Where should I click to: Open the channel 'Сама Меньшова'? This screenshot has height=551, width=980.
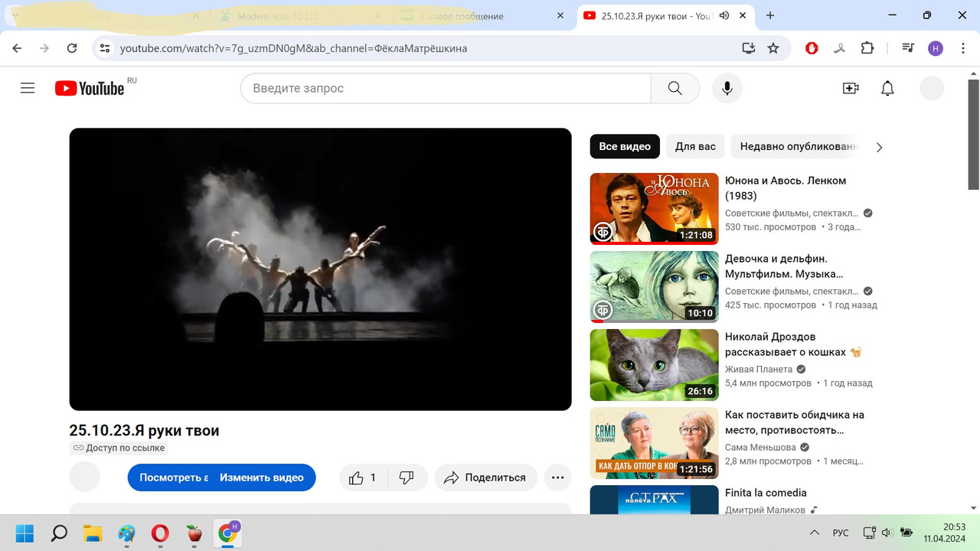[761, 447]
